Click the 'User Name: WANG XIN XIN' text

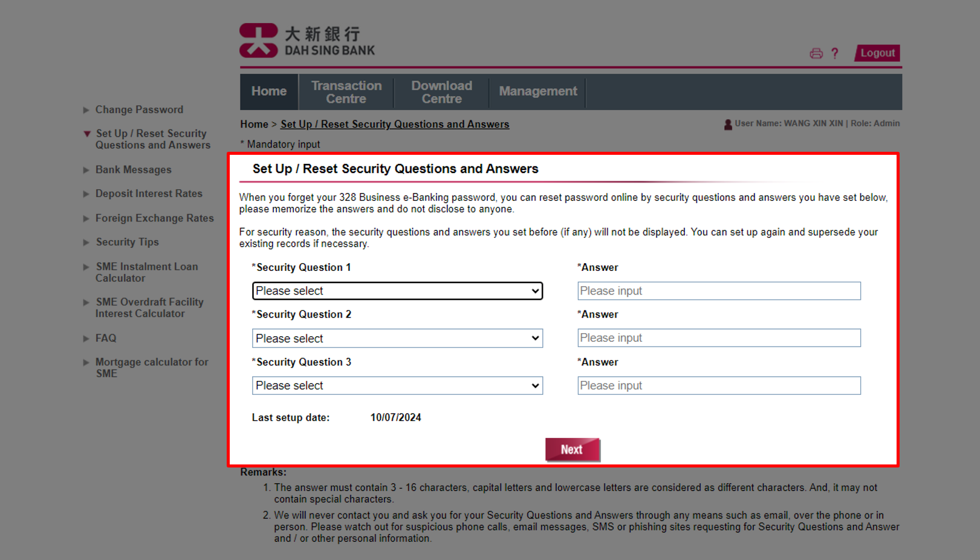[789, 123]
